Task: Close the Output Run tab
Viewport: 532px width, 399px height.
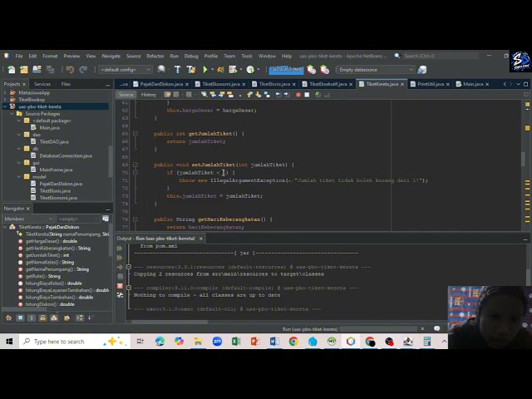Action: point(201,239)
